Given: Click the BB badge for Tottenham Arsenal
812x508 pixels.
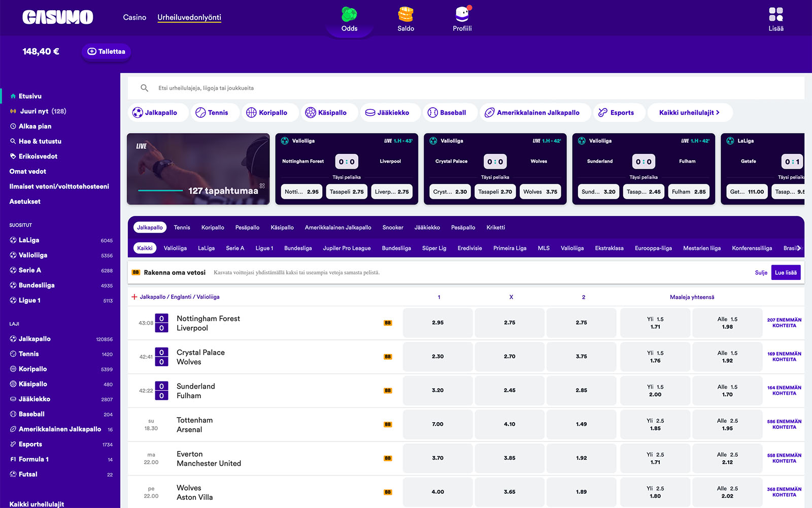Looking at the screenshot, I should click(x=388, y=425).
